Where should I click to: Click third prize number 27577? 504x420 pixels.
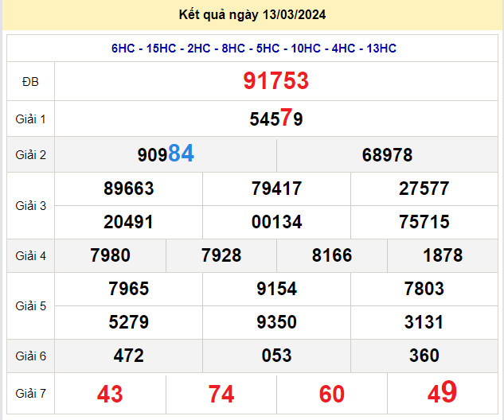(x=424, y=189)
